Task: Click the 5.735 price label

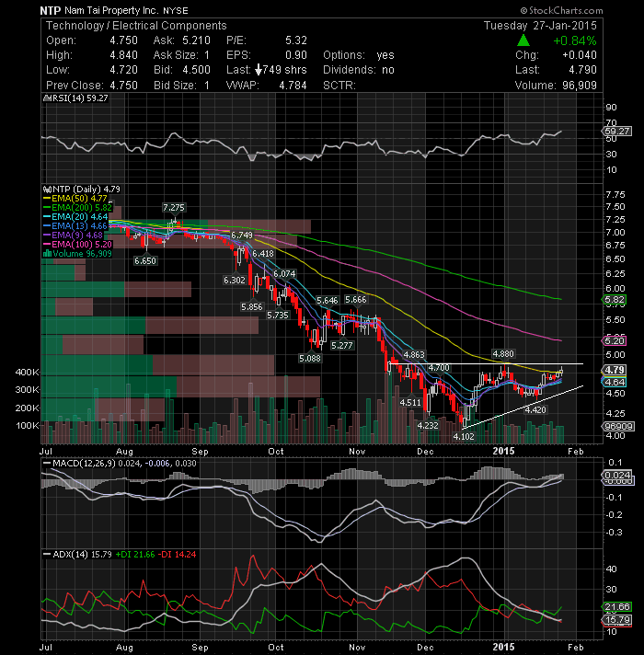Action: pos(278,316)
